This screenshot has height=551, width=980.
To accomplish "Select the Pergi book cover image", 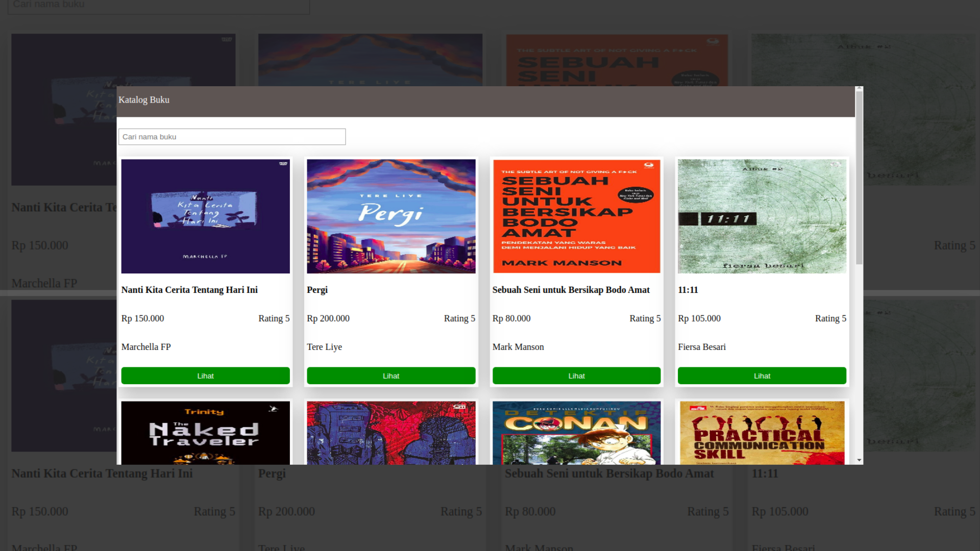I will point(391,216).
